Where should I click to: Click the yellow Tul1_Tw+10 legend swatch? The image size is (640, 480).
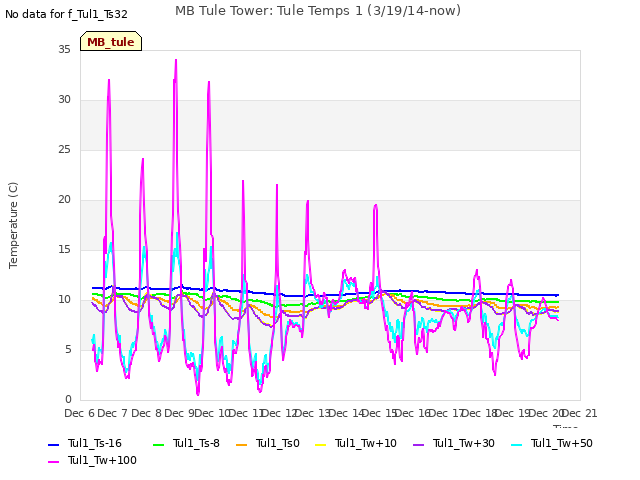pyautogui.click(x=321, y=444)
